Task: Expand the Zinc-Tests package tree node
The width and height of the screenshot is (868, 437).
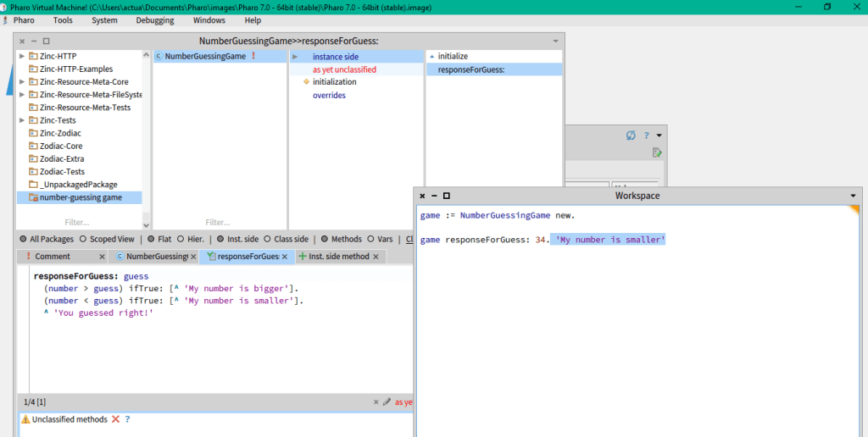Action: [x=22, y=120]
